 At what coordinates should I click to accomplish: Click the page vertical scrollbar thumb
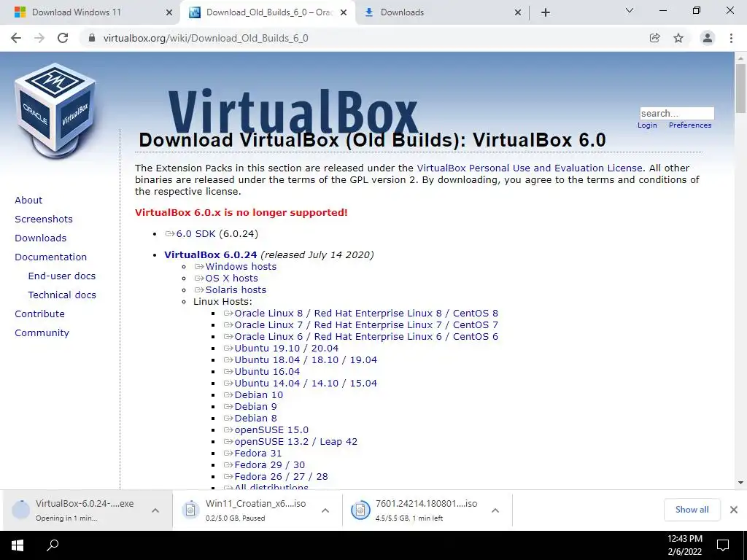tap(740, 88)
